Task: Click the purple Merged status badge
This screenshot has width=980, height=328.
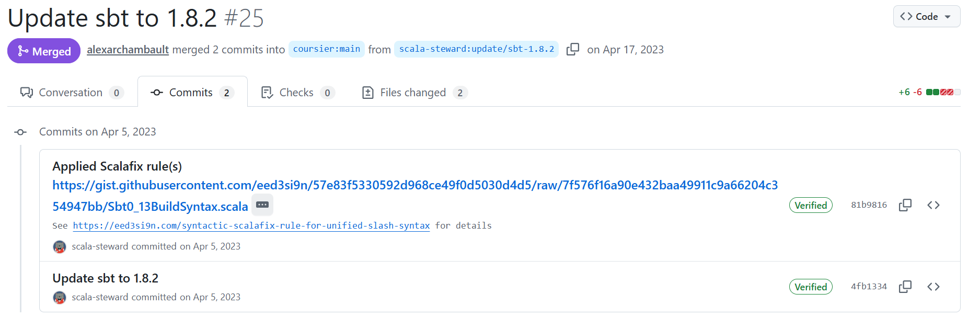Action: click(x=44, y=51)
